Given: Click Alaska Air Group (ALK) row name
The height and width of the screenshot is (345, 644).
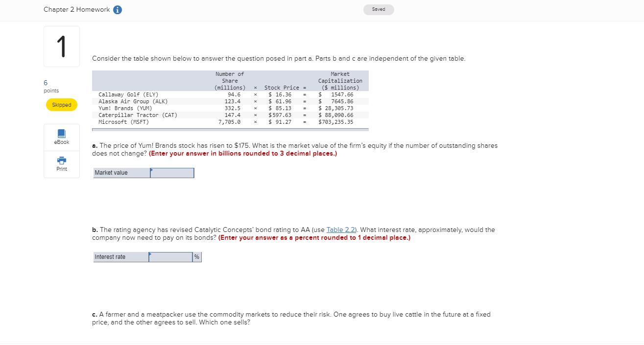Looking at the screenshot, I should click(133, 101).
